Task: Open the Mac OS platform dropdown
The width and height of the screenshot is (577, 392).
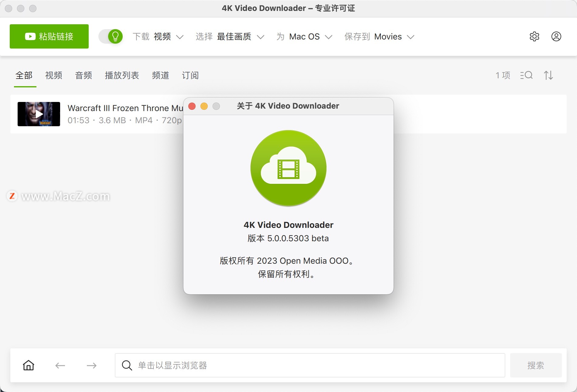Action: tap(309, 37)
